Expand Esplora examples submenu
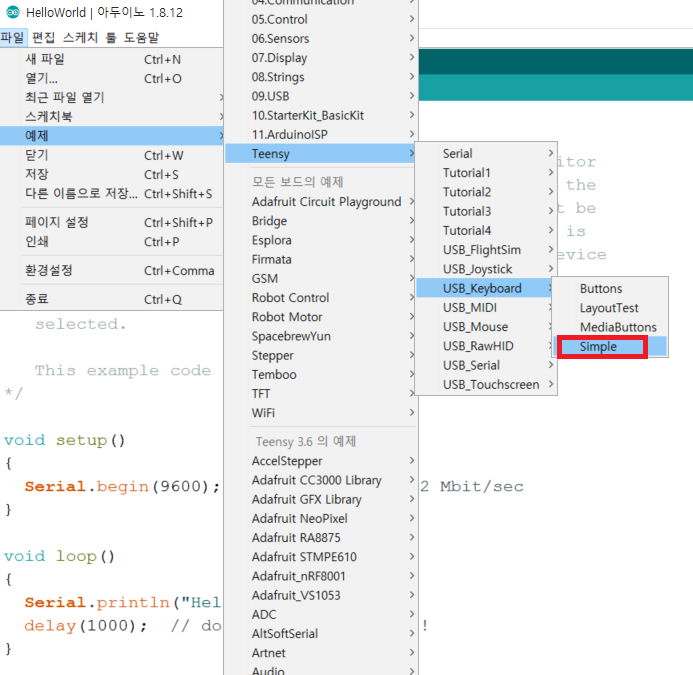This screenshot has width=693, height=675. (321, 240)
